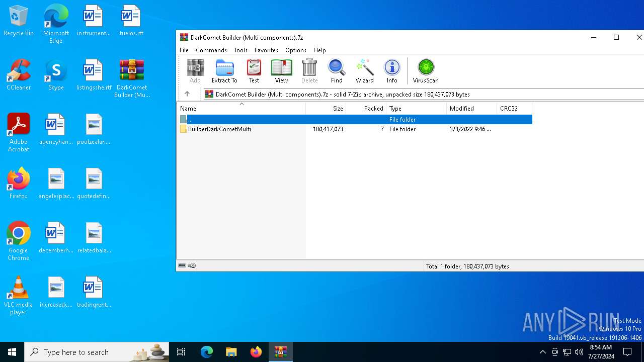Click the drive icon in status bar
644x362 pixels.
pyautogui.click(x=182, y=265)
